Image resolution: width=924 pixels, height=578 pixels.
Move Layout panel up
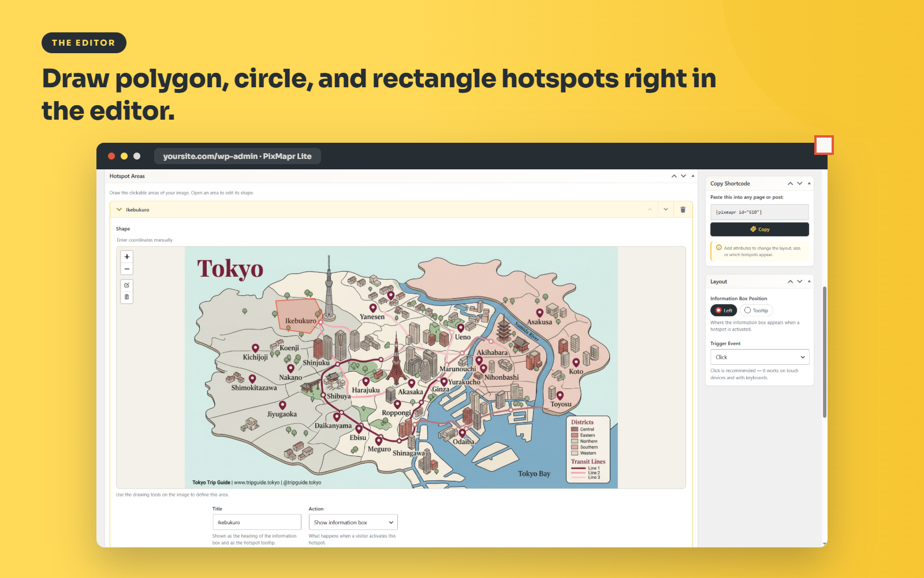(790, 281)
